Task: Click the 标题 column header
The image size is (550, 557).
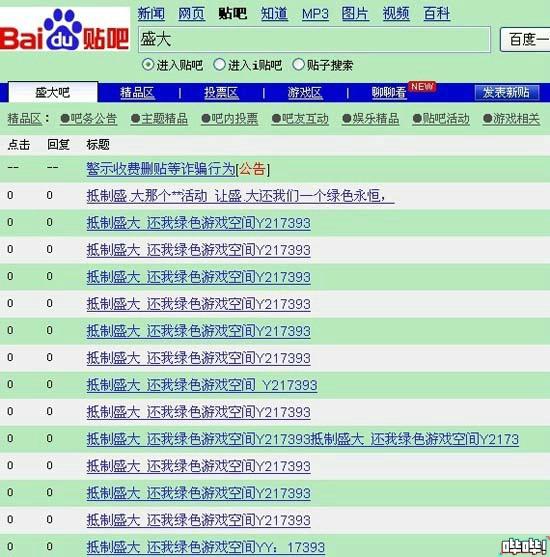Action: point(98,145)
